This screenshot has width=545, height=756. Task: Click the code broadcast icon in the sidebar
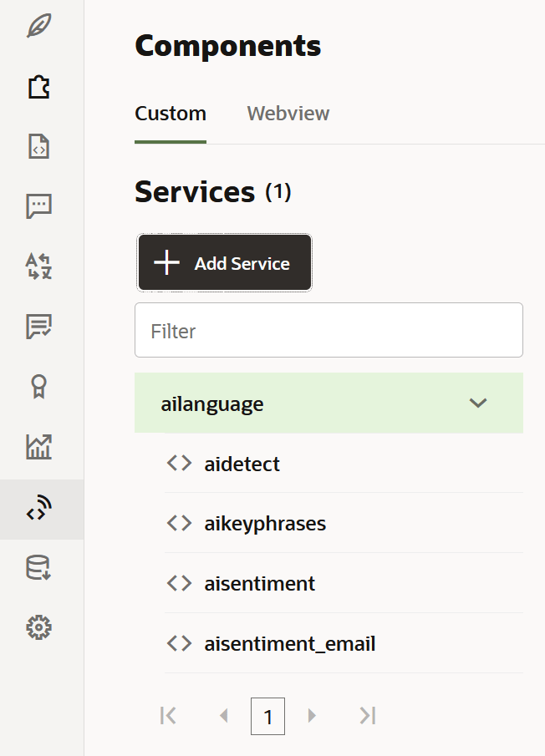tap(39, 509)
